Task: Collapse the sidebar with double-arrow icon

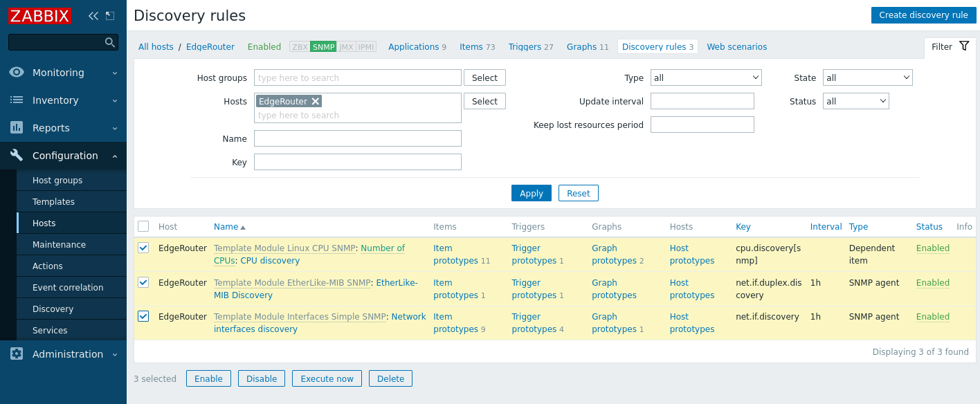Action: click(93, 15)
